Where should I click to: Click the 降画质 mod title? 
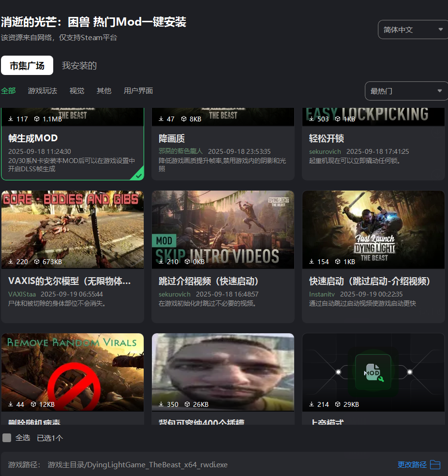(x=172, y=138)
